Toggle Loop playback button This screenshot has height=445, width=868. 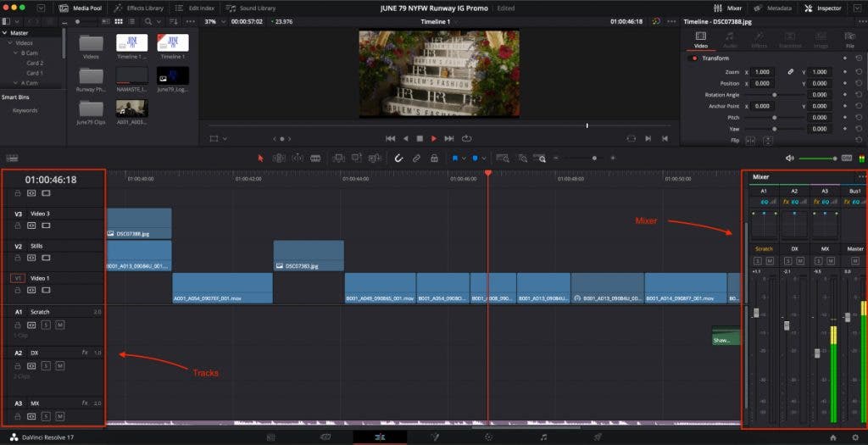[467, 139]
